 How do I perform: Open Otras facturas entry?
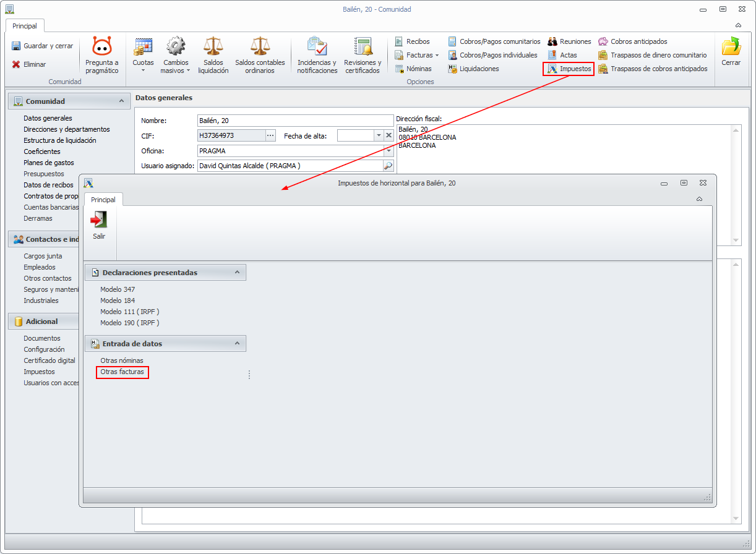point(122,372)
